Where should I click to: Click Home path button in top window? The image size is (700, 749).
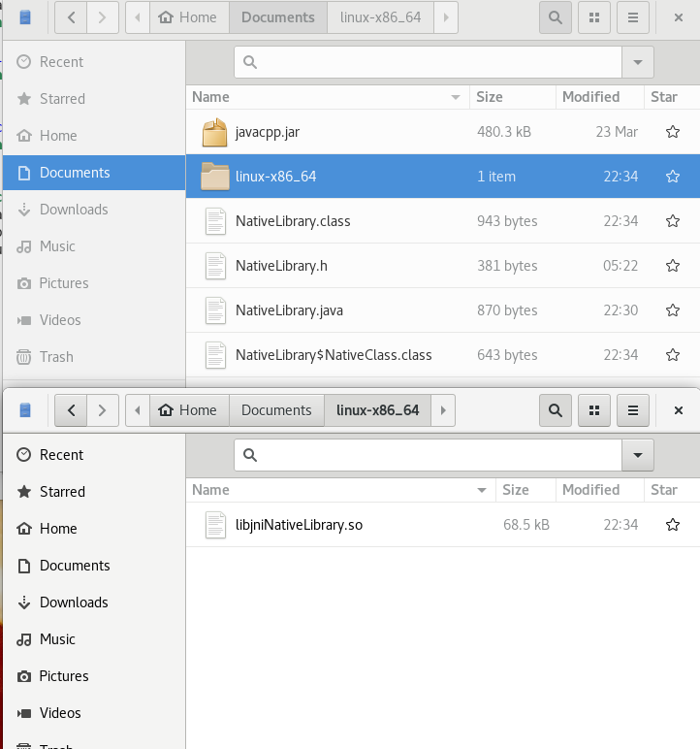tap(190, 17)
